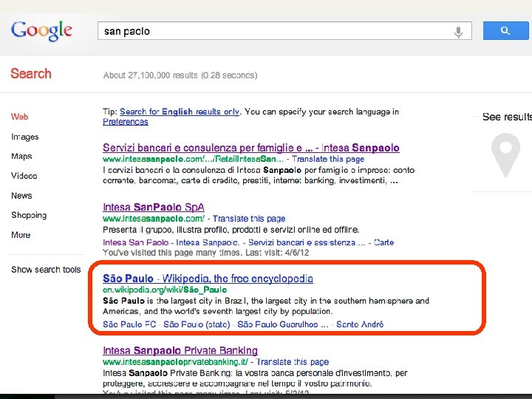Open the São Paulo FC sitelink
Screen dimensions: 532x399
129,324
